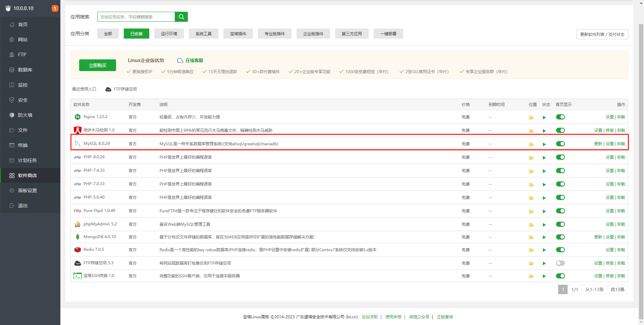Select the 全部 category tab

tap(108, 34)
